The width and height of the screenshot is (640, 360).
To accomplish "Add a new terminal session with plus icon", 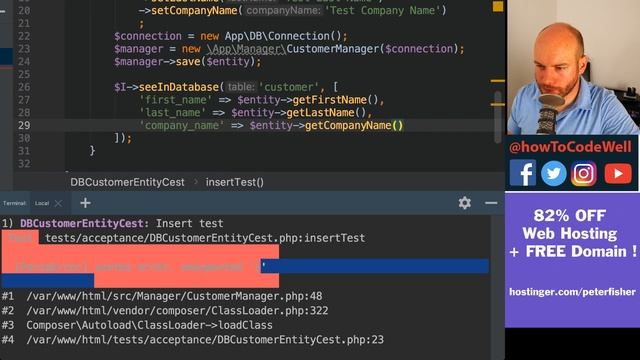I will [85, 203].
